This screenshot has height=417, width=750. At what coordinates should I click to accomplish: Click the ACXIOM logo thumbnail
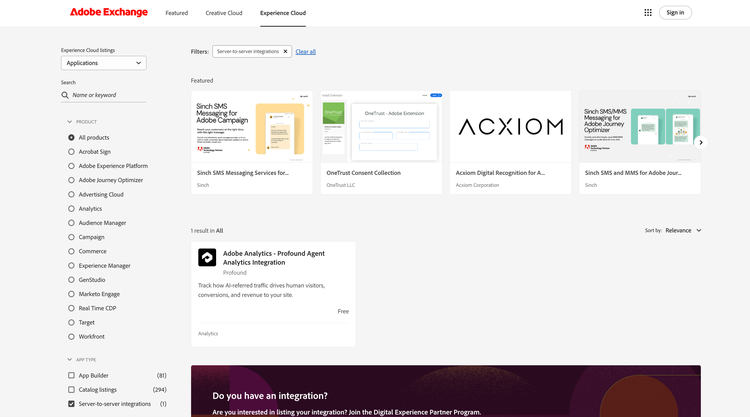(x=510, y=127)
